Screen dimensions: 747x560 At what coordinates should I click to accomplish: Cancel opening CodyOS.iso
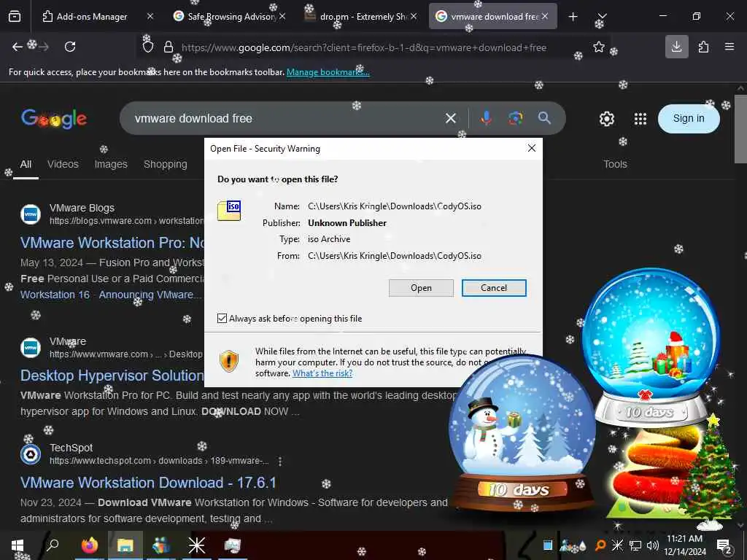[x=494, y=287]
